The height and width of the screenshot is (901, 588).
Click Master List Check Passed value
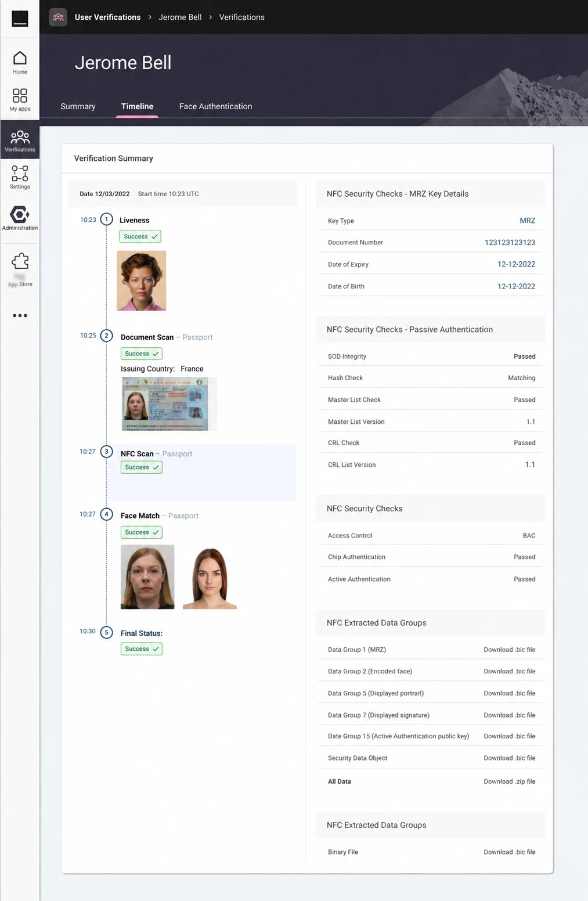525,400
